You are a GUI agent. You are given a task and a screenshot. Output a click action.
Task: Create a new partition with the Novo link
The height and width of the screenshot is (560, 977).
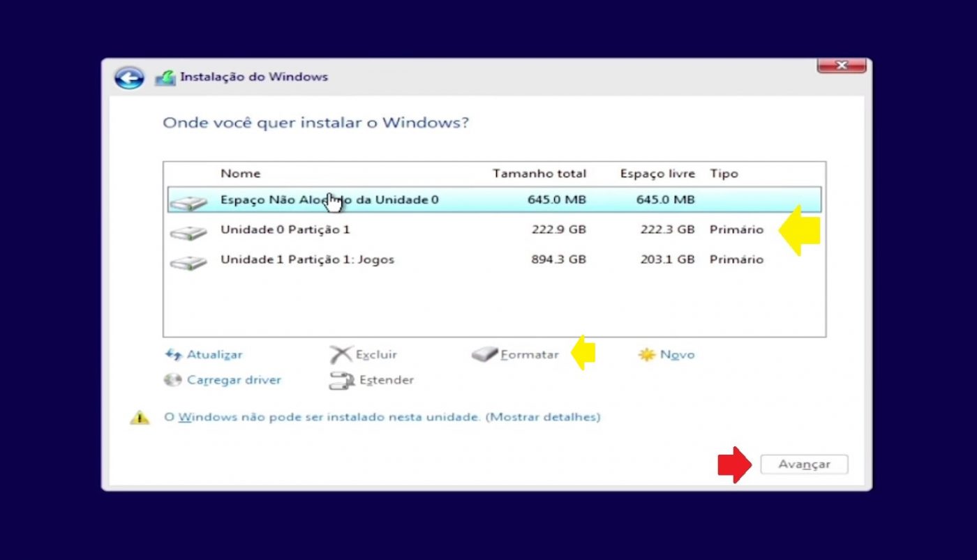tap(677, 355)
